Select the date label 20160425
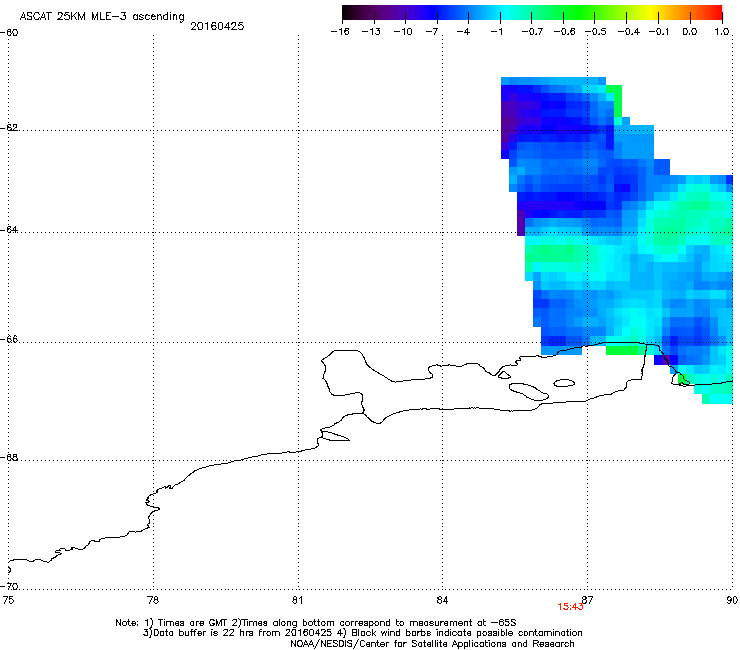 [217, 26]
